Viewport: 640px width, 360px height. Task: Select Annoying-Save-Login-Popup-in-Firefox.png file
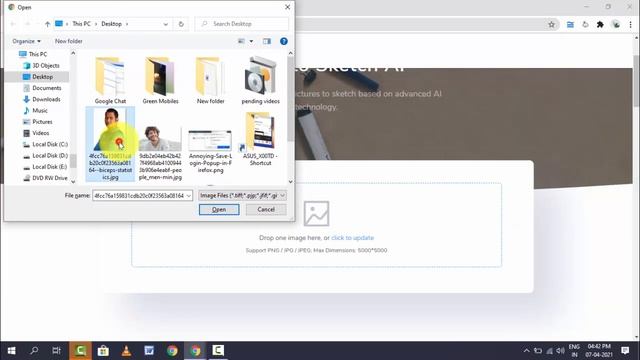(x=211, y=151)
